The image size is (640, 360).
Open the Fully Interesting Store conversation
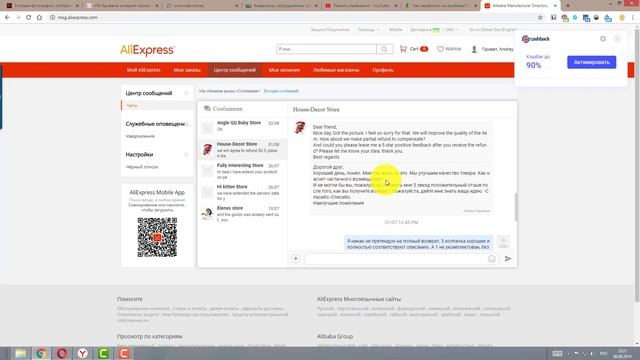[242, 171]
